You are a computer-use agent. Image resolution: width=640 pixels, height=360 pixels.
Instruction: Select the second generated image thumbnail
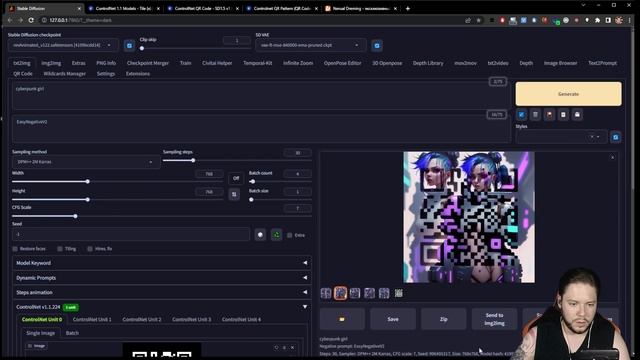(x=340, y=293)
